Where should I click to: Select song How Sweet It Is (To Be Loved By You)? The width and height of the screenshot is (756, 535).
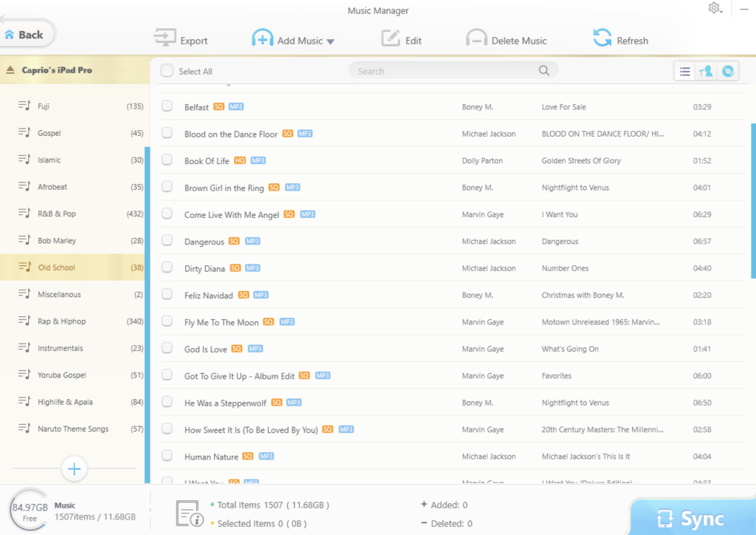(251, 430)
